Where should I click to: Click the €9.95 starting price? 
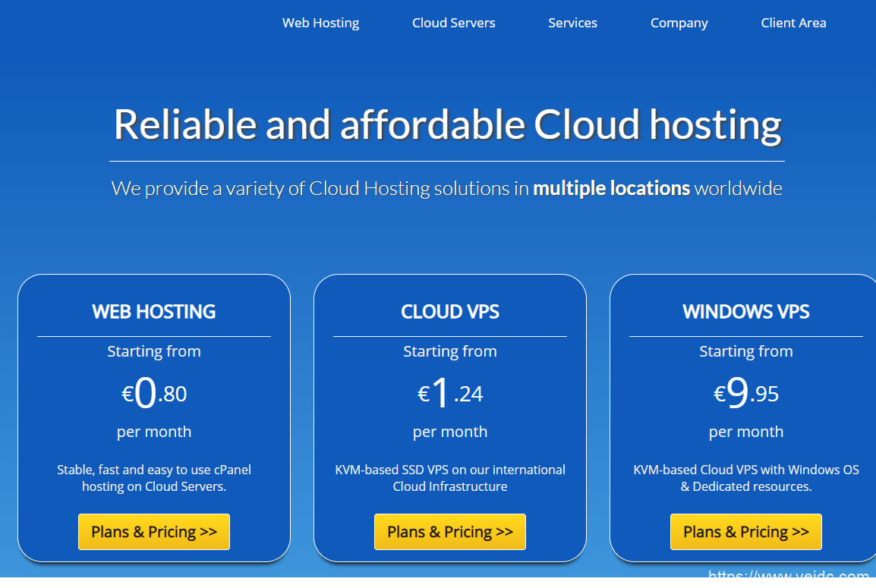(745, 394)
